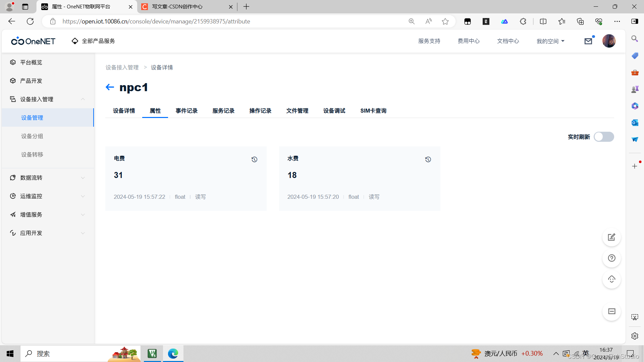Image resolution: width=644 pixels, height=362 pixels.
Task: Switch to the 事件记录 tab
Action: tap(186, 111)
